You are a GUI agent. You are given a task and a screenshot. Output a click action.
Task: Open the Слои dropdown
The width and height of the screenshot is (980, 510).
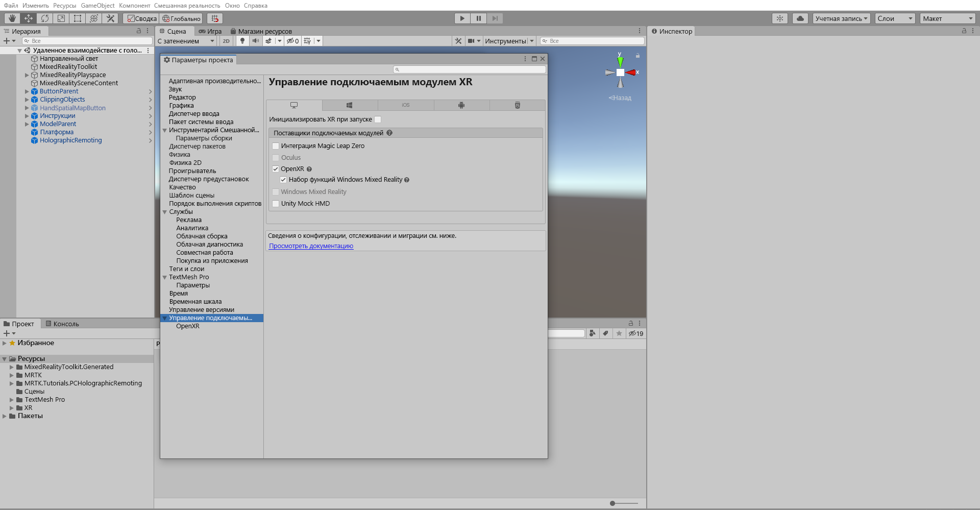click(895, 18)
